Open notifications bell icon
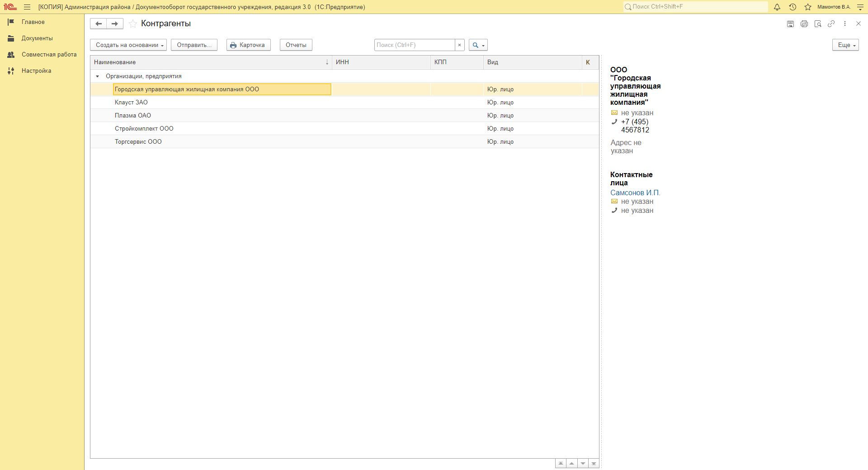868x470 pixels. [777, 7]
